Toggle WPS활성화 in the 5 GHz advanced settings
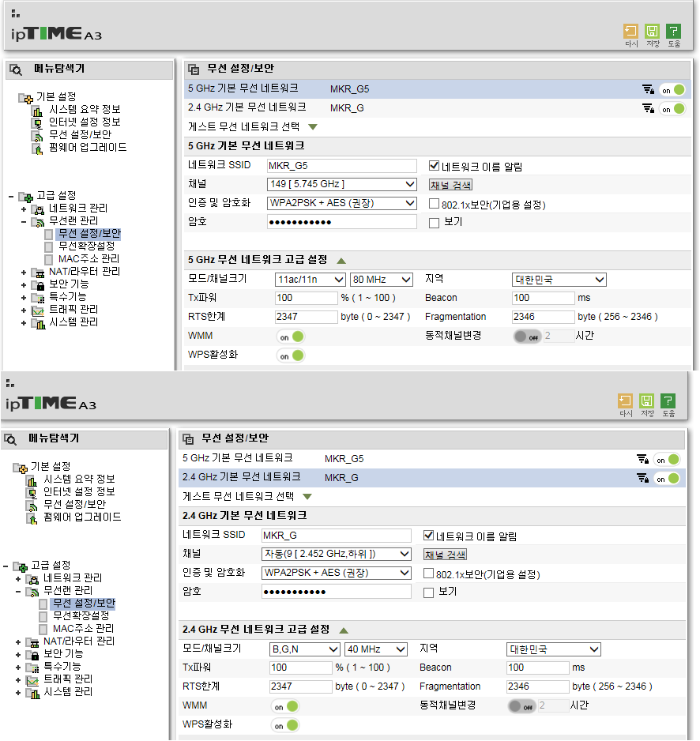This screenshot has width=700, height=741. click(290, 355)
